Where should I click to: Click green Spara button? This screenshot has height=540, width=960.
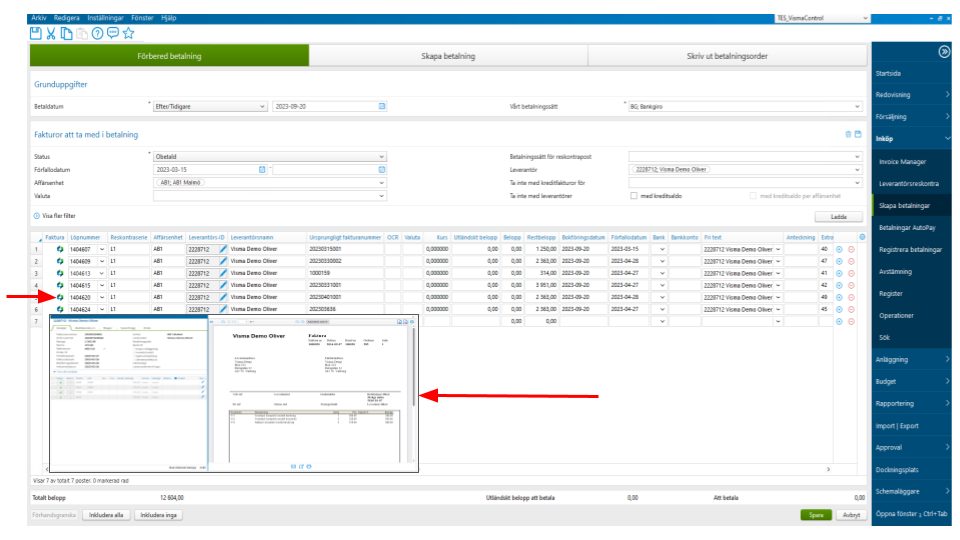tap(816, 515)
